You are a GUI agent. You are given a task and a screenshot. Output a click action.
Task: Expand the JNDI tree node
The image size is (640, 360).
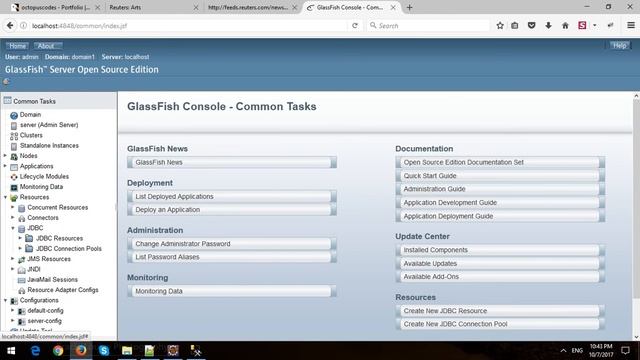[13, 269]
